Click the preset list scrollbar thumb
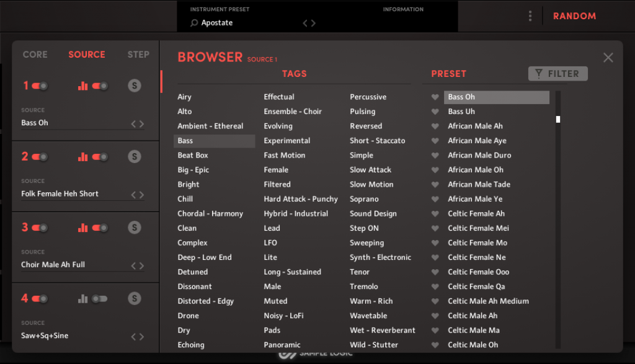The image size is (635, 364). (557, 119)
